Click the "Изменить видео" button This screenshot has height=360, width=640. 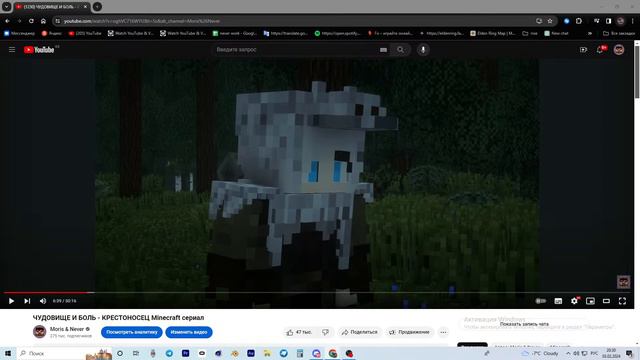click(189, 332)
